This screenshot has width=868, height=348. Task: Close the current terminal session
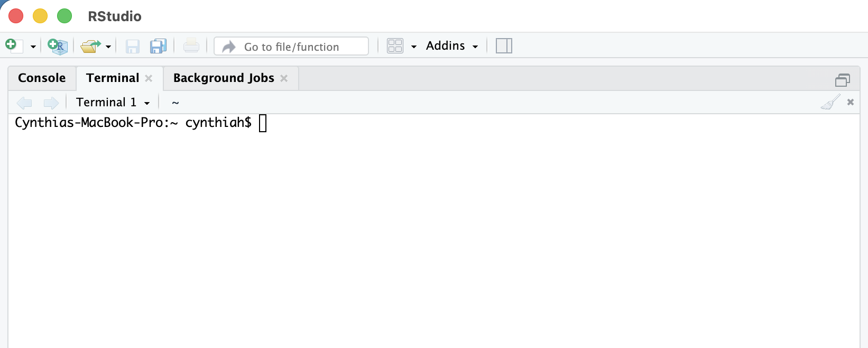click(x=851, y=102)
